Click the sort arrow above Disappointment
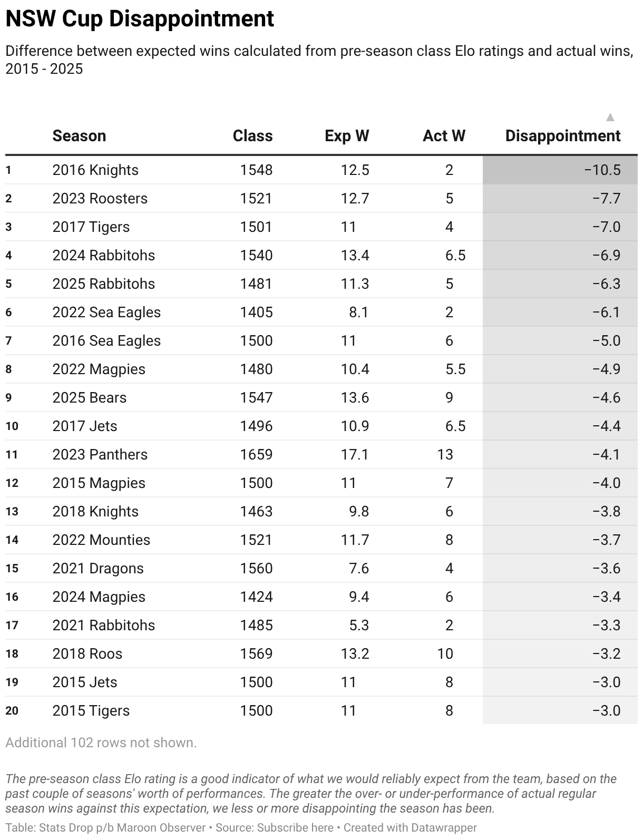This screenshot has width=643, height=840. click(x=610, y=117)
